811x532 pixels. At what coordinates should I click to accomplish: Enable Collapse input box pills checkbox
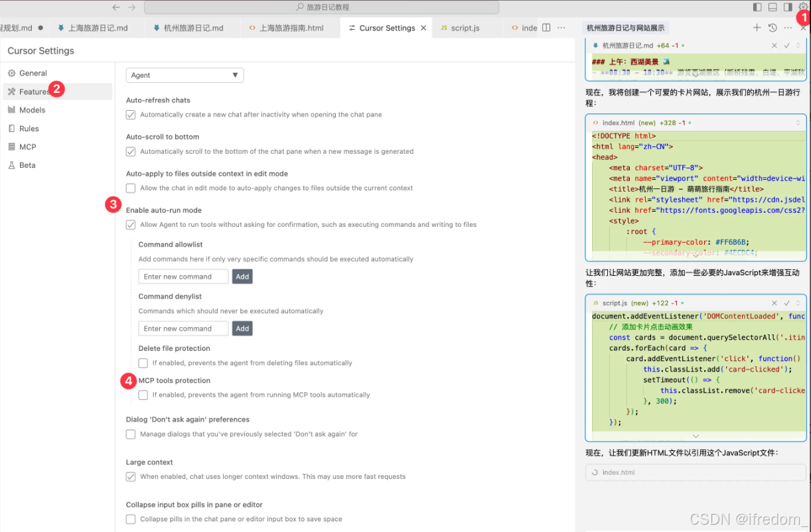pyautogui.click(x=131, y=519)
